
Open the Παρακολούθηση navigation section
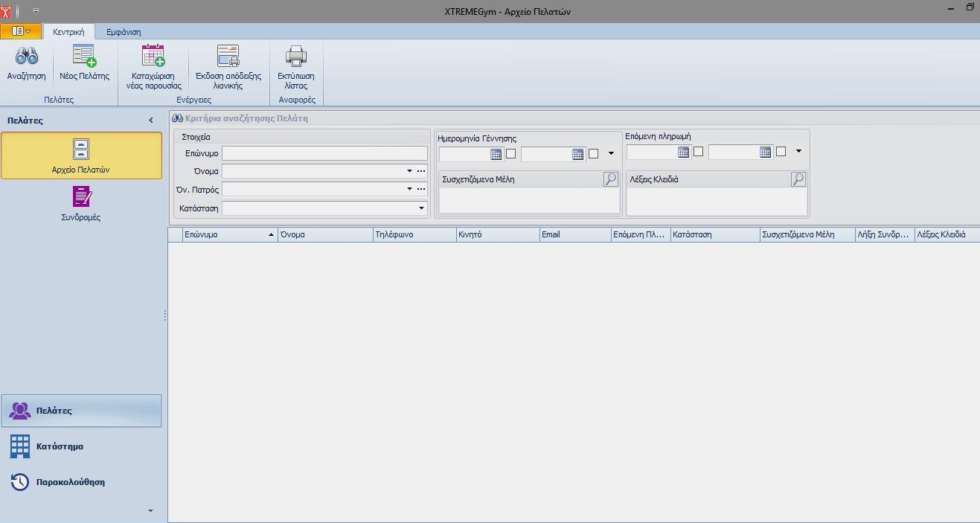70,482
